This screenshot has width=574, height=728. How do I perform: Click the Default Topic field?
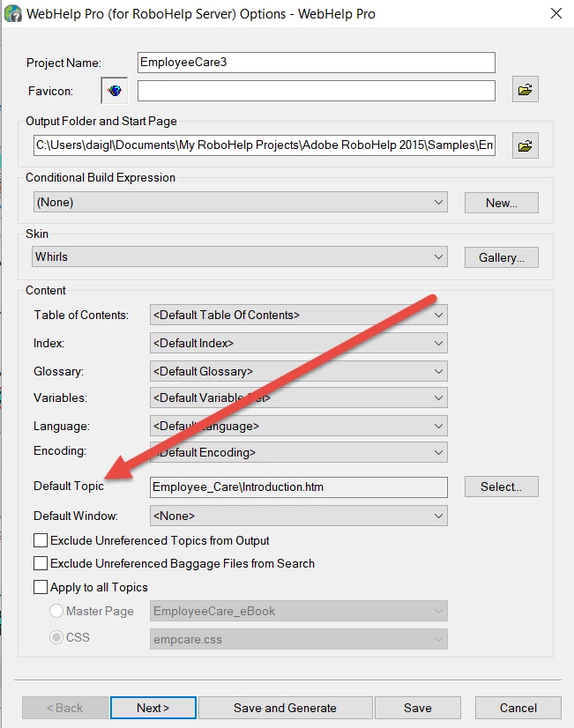coord(299,487)
